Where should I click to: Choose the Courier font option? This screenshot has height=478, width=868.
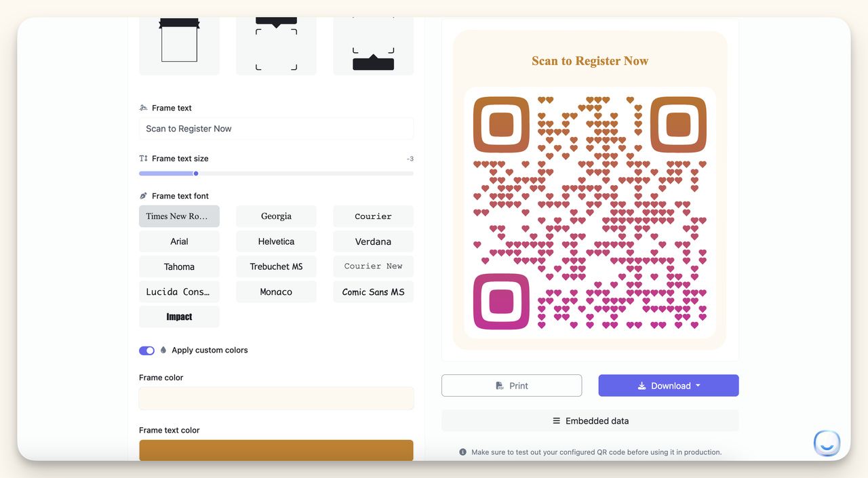tap(373, 216)
